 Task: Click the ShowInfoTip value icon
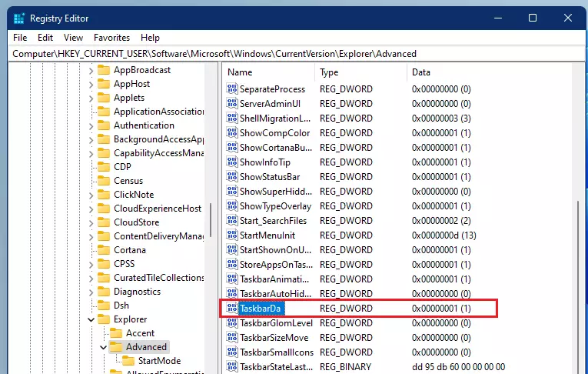tap(232, 162)
